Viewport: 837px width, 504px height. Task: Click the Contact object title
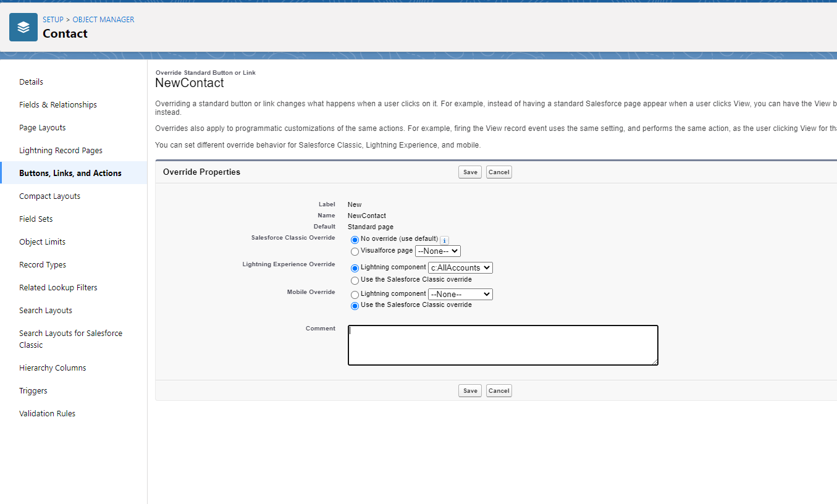click(x=65, y=33)
